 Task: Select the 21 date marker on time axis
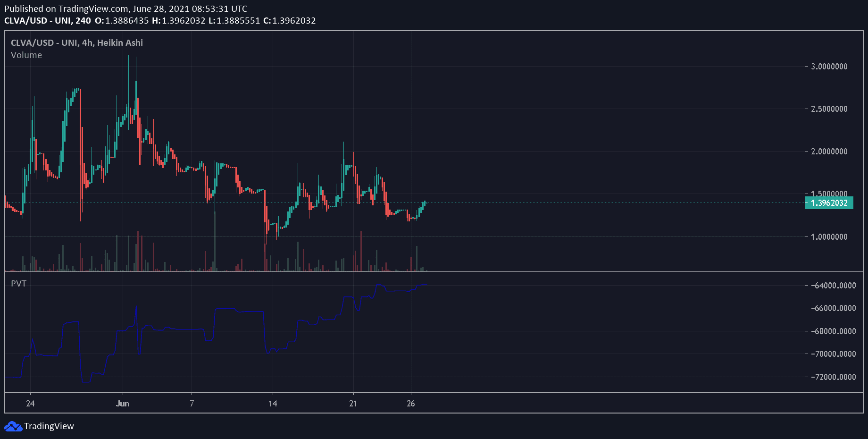[353, 404]
